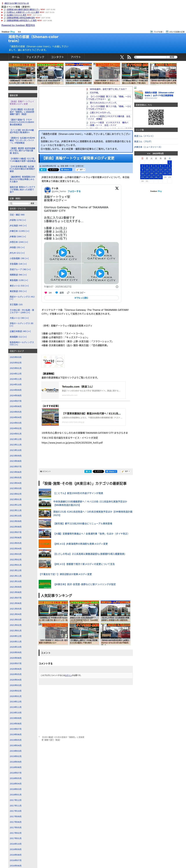Screen dimensions: 186x868
Task: Expand the JR東海 (164) category [+]
Action: point(24,237)
